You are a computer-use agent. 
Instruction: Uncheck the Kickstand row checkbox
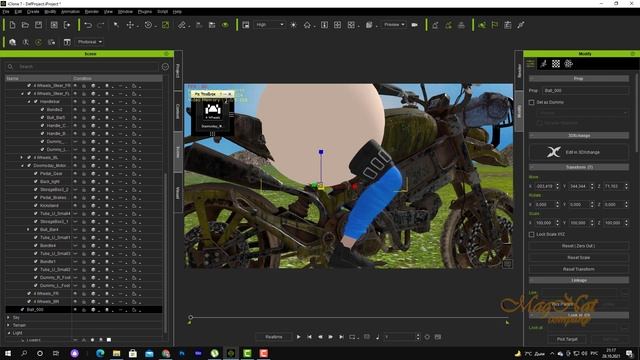[36, 205]
